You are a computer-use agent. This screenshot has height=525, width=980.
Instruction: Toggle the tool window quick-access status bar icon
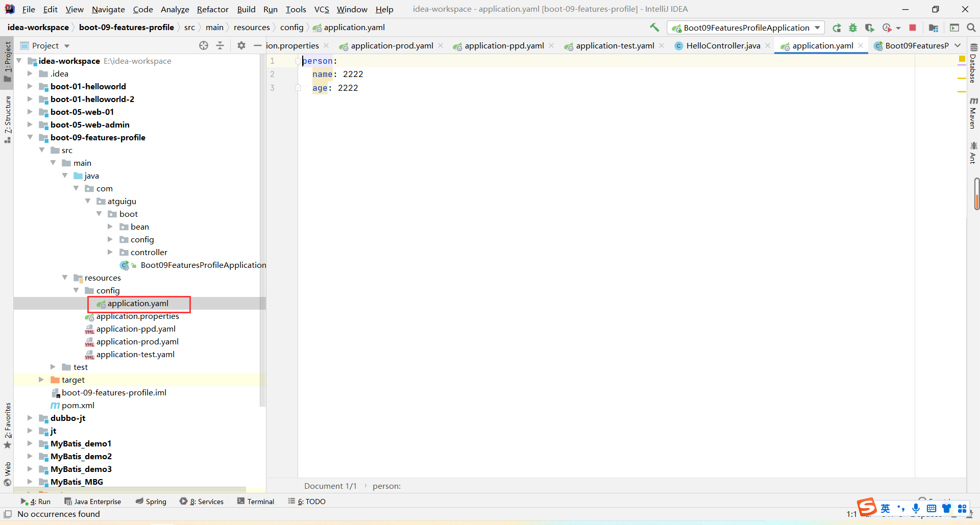point(8,514)
